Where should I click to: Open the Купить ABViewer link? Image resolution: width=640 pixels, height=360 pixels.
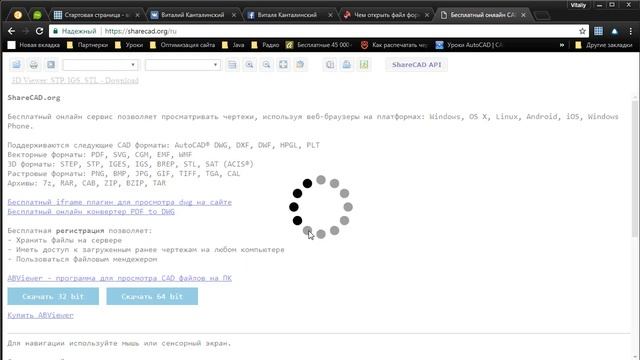40,315
